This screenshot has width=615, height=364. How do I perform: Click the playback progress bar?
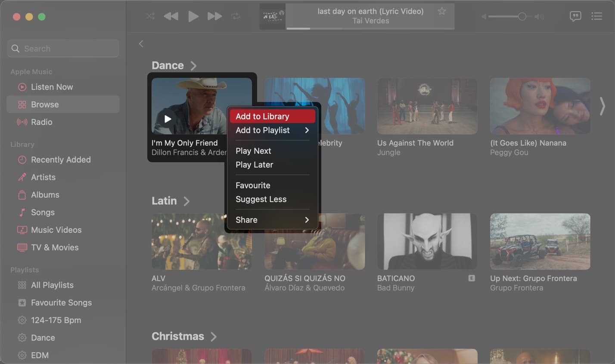(x=370, y=28)
